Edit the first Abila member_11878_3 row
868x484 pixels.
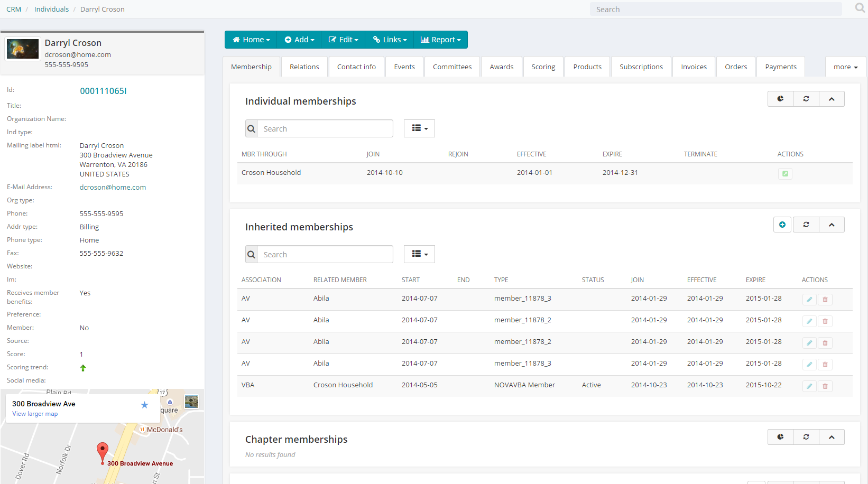(809, 299)
